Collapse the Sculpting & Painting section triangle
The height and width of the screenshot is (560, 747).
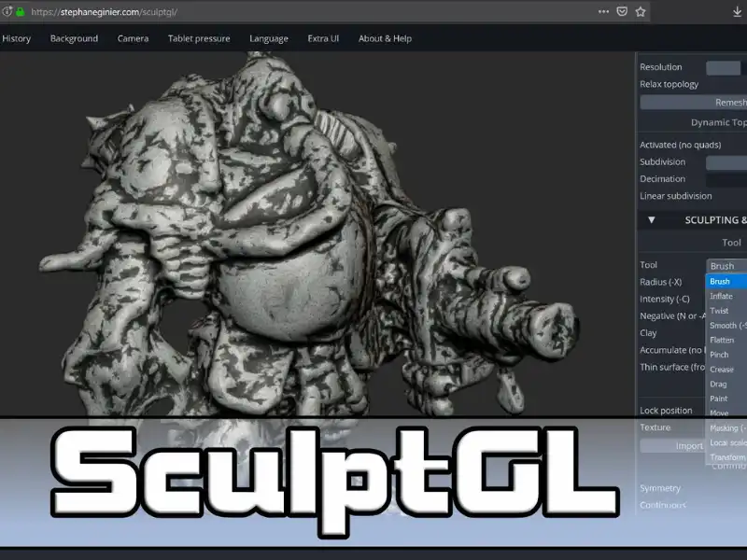652,220
